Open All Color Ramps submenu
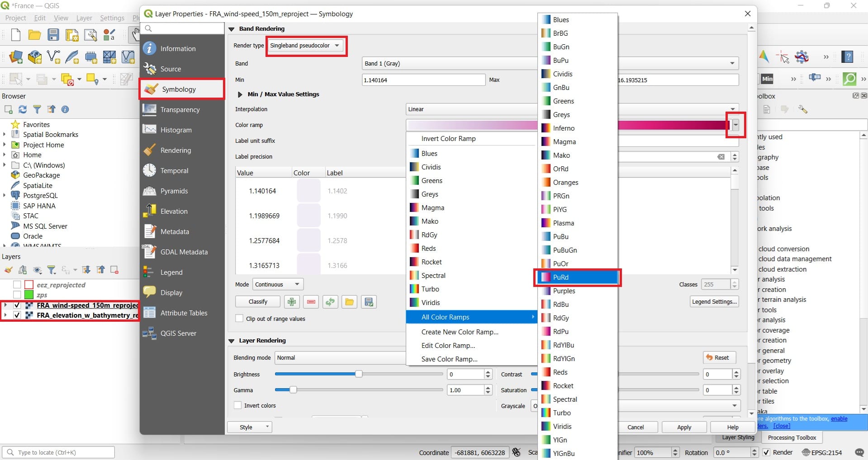868x460 pixels. 471,317
